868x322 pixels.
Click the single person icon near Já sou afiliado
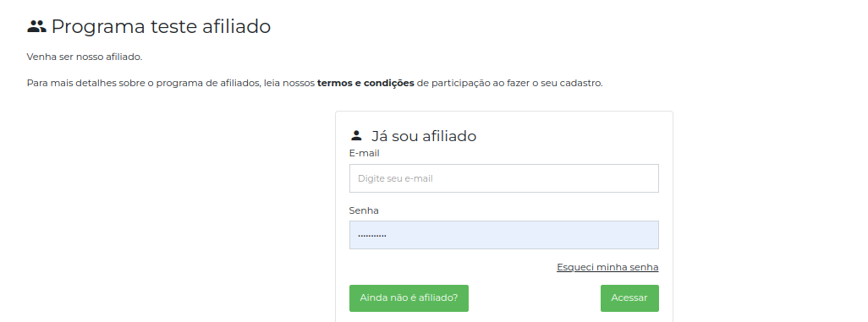pos(356,135)
